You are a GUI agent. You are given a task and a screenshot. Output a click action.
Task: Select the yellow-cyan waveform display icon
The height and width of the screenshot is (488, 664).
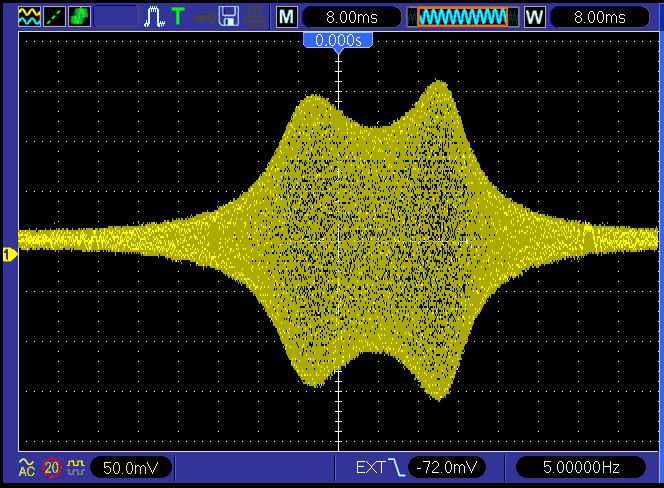pos(30,17)
